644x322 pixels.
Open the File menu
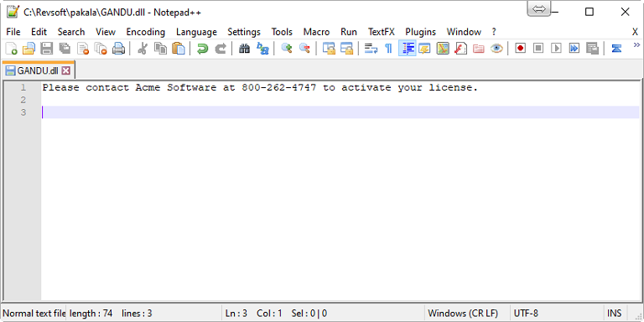pyautogui.click(x=13, y=32)
